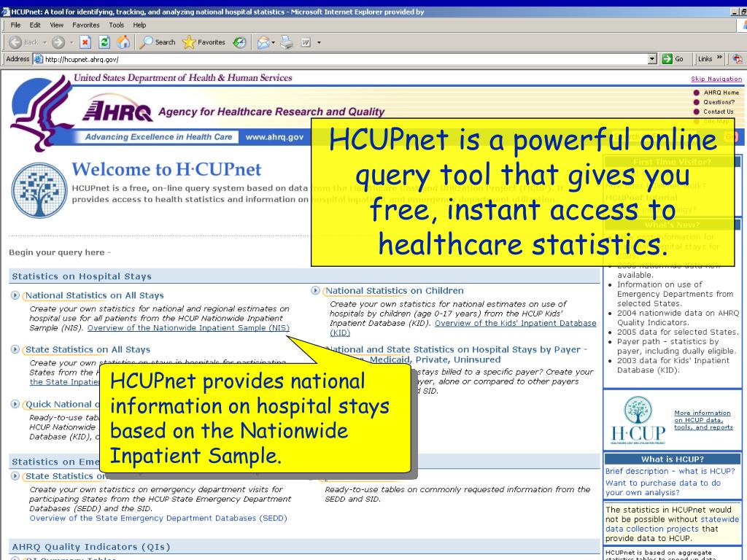The width and height of the screenshot is (747, 560).
Task: Click the Back navigation arrow icon
Action: [15, 42]
